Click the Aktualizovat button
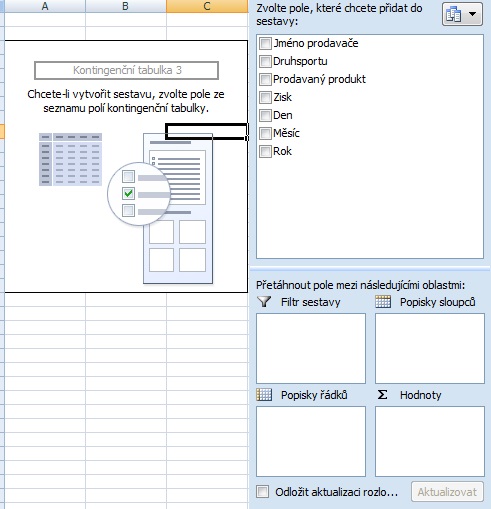Screen dimensions: 491x509 [x=447, y=492]
